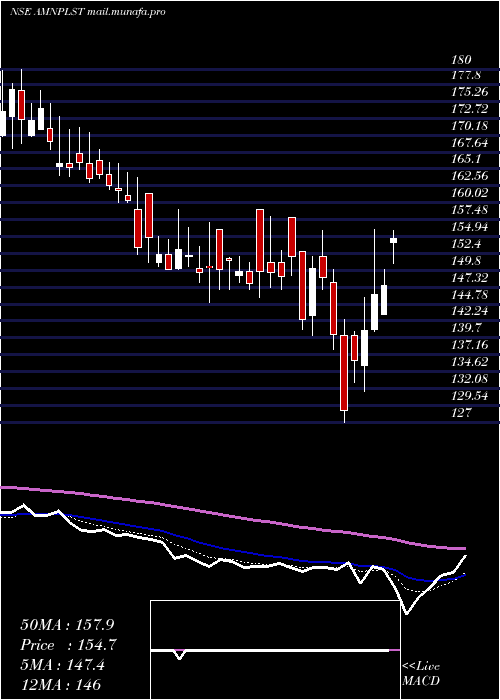Image resolution: width=500 pixels, height=700 pixels.
Task: Click the pink 50MA line
Action: (232, 516)
